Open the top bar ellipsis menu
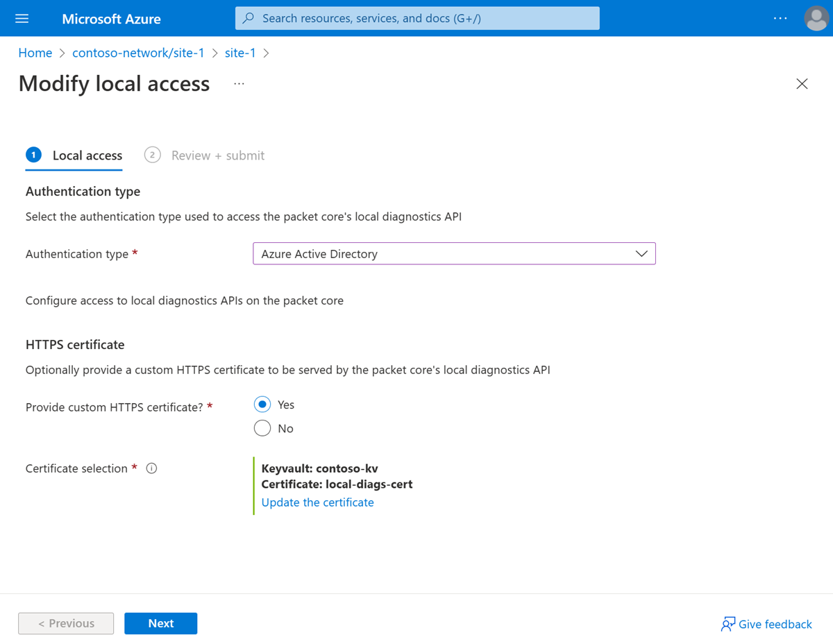The image size is (833, 644). pos(780,18)
